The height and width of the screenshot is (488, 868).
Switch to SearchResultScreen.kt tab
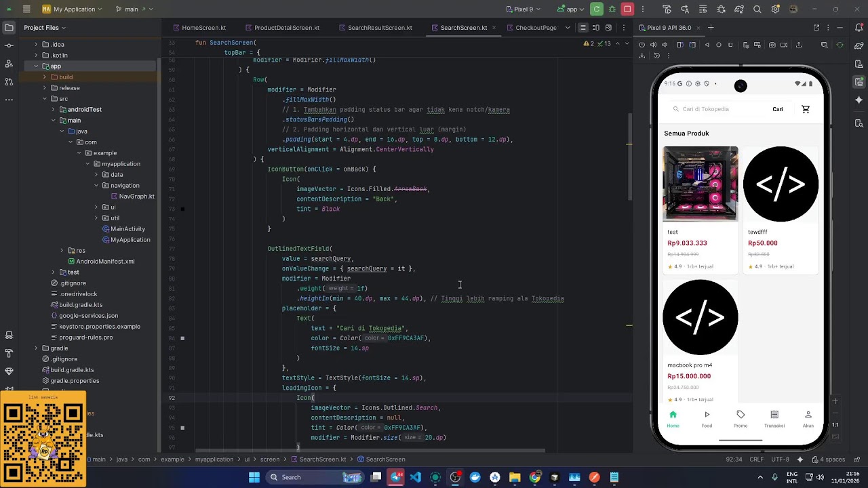point(375,28)
